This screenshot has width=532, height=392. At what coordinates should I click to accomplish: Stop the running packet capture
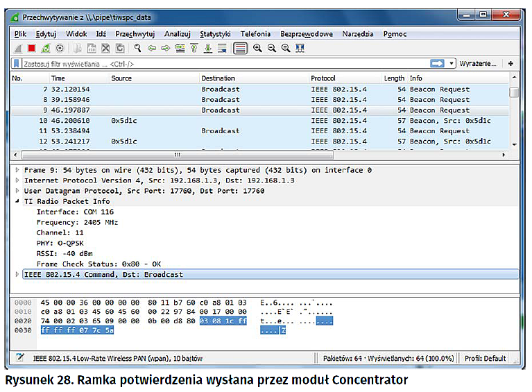click(32, 48)
